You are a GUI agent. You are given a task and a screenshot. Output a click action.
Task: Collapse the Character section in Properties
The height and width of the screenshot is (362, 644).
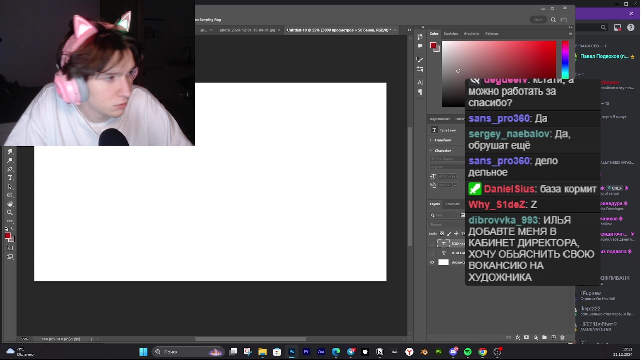[x=431, y=150]
